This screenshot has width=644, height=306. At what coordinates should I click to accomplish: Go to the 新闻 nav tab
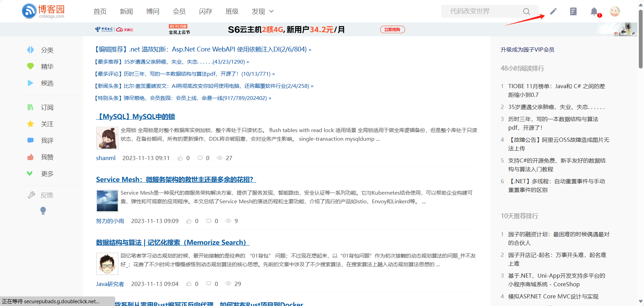tap(126, 11)
